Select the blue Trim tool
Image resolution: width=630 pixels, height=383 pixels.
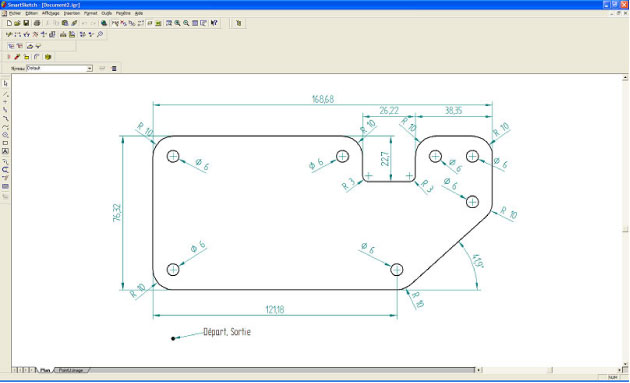click(5, 170)
